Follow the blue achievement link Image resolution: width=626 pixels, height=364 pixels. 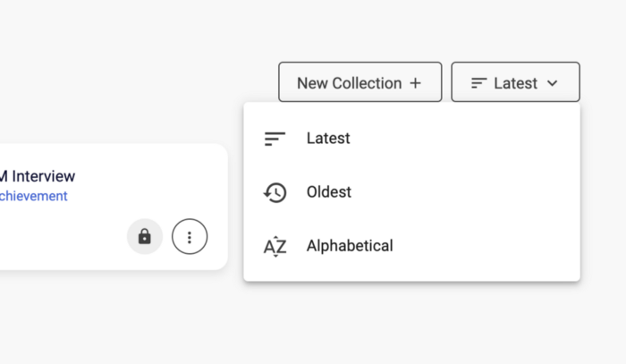[x=34, y=196]
